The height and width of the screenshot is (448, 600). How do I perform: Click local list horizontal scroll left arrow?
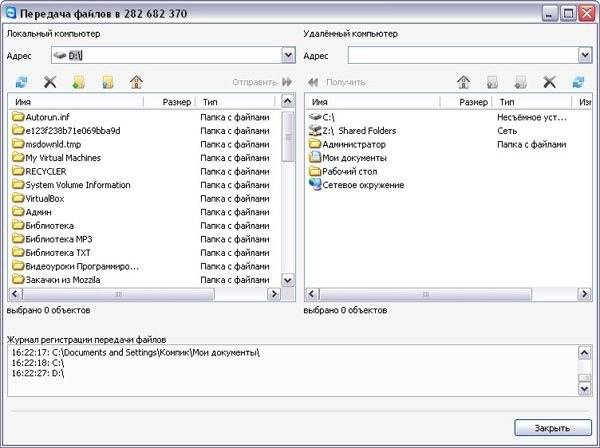(15, 294)
